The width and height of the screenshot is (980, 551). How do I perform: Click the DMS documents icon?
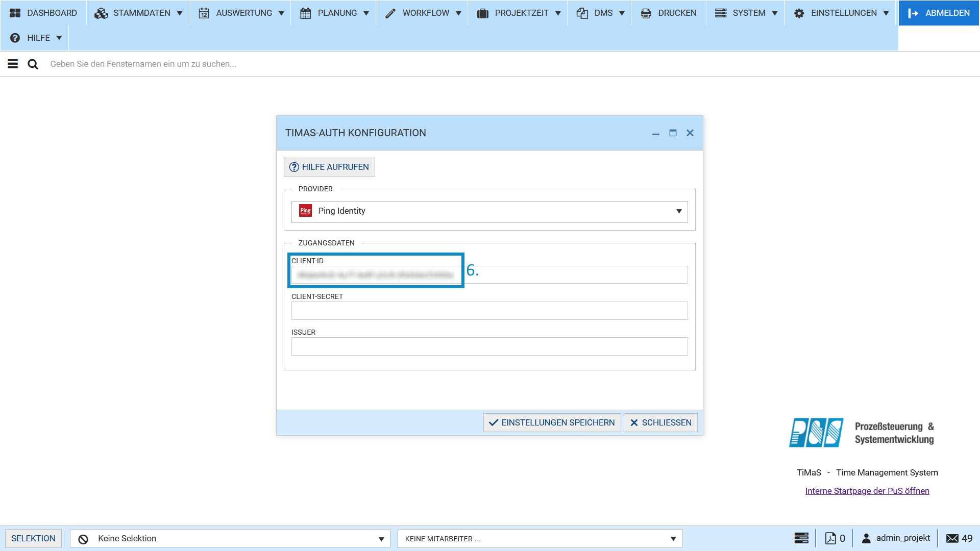(582, 13)
